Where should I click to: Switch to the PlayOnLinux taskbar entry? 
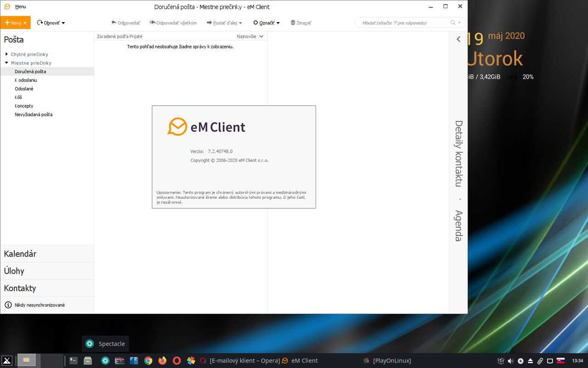tap(387, 361)
